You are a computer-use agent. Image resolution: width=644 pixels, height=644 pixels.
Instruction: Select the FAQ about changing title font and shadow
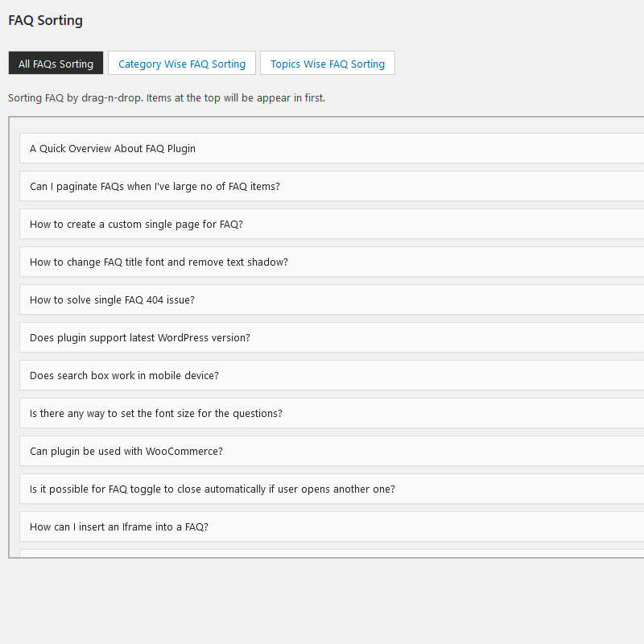(x=322, y=262)
